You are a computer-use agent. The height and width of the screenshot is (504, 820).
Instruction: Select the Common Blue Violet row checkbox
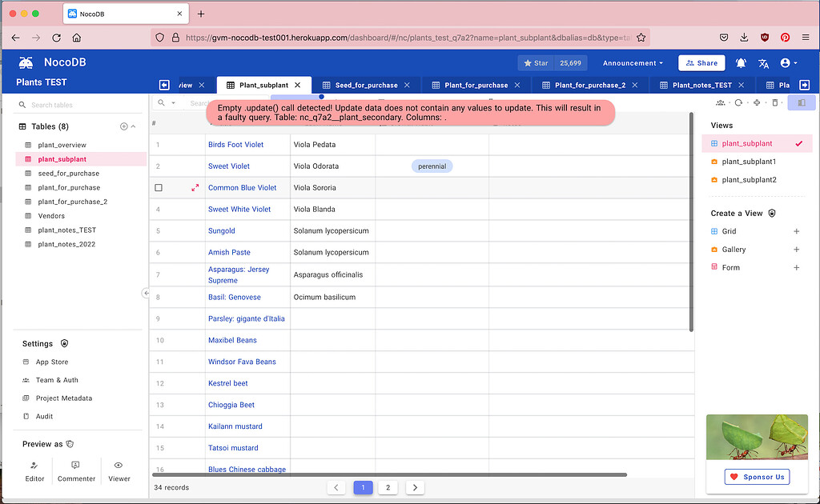tap(158, 187)
